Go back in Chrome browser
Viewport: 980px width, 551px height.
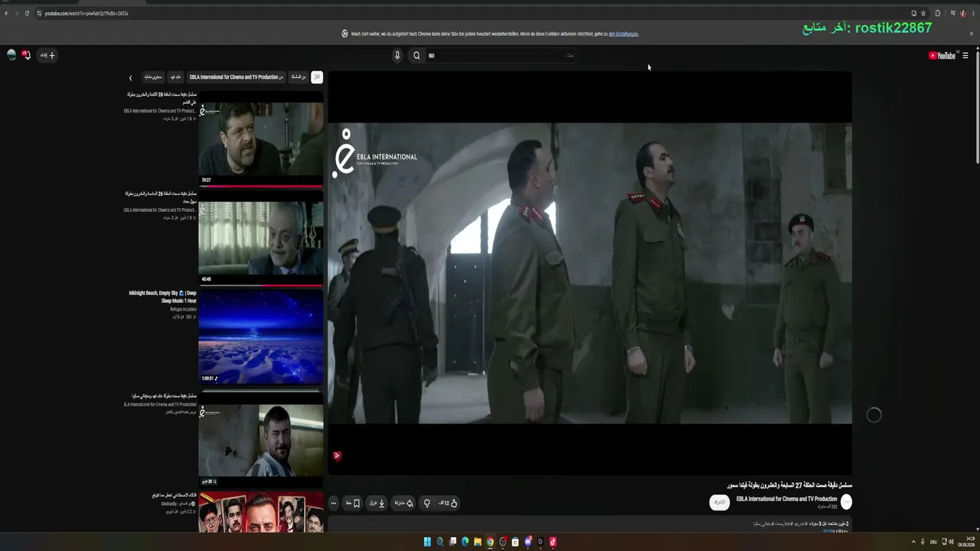(6, 13)
